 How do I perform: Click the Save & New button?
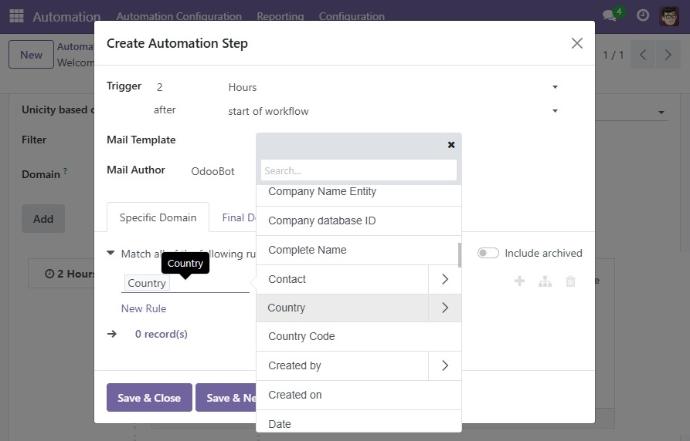226,397
